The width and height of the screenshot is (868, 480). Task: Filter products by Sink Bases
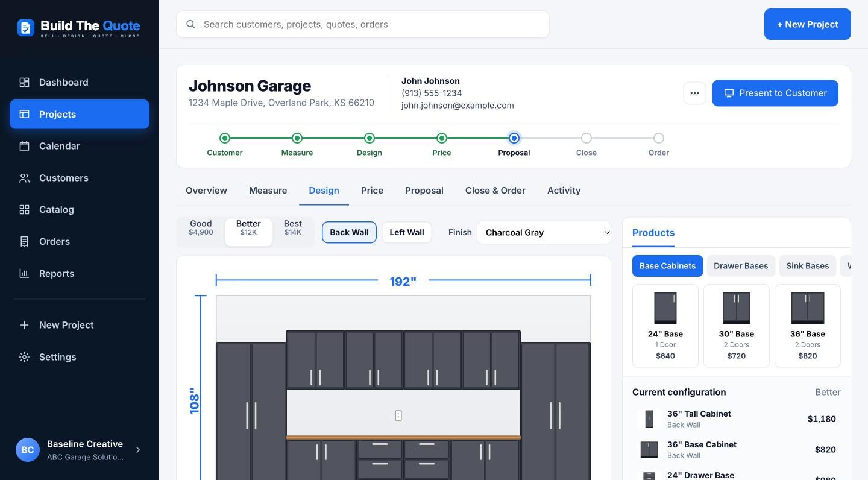pos(807,266)
